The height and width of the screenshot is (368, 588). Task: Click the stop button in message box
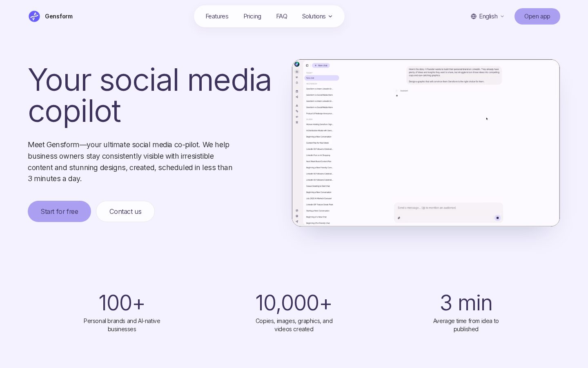click(497, 218)
